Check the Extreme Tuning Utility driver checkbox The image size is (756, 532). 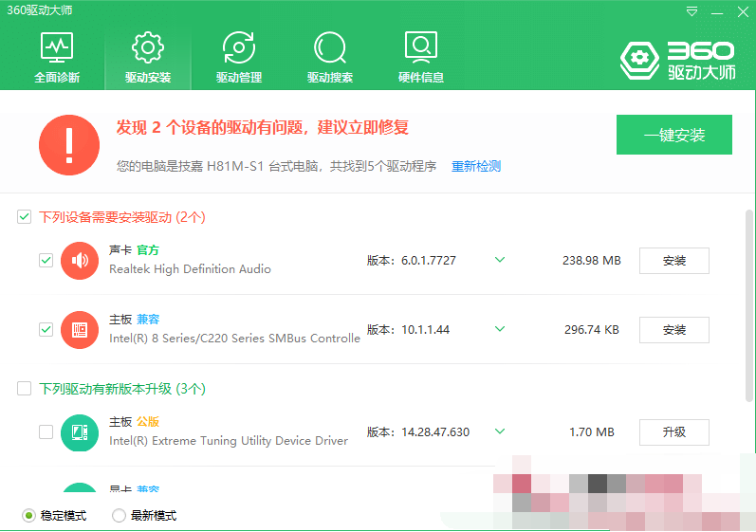46,432
